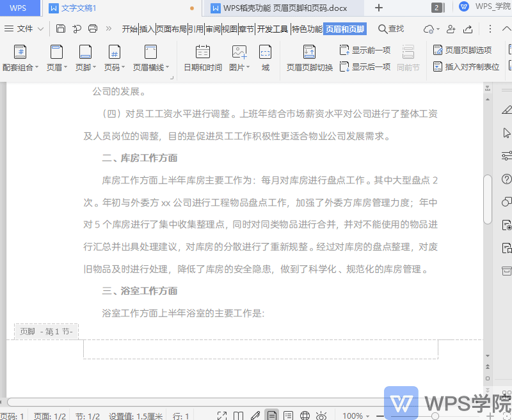Click the archive box icon in right sidebar
This screenshot has height=420, width=512.
(506, 270)
